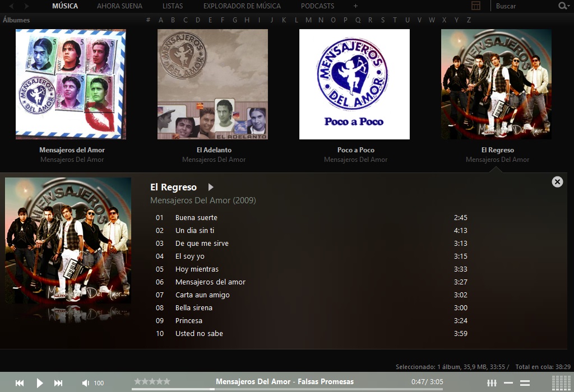Viewport: 574px width, 392px height.
Task: Select track 09 Princesa
Action: tap(311, 320)
